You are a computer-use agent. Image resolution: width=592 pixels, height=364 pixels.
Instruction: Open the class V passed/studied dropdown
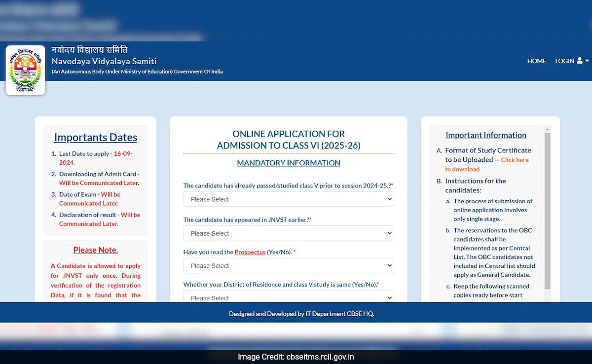(x=288, y=199)
